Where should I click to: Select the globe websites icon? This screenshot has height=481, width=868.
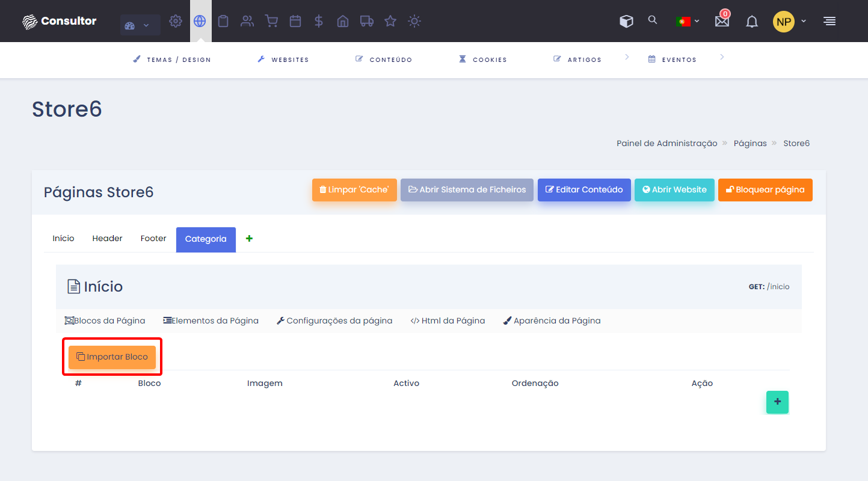tap(200, 21)
